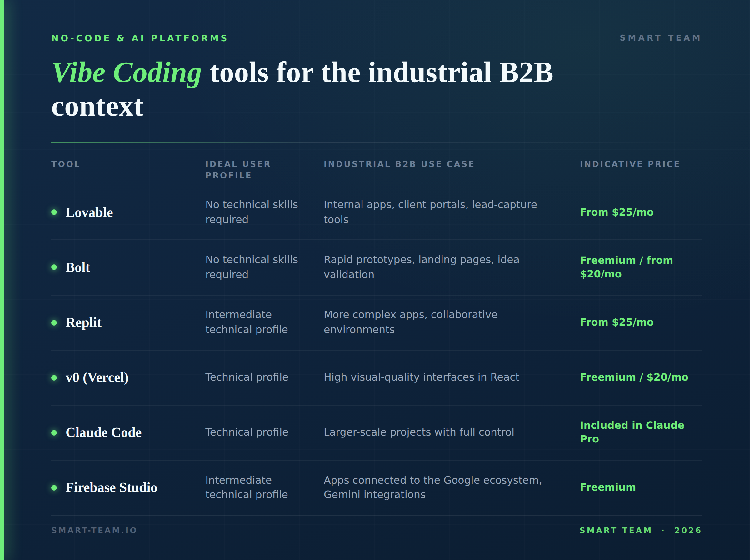Click the 'INDUSTRIAL B2B USE CASE' column header

[399, 164]
